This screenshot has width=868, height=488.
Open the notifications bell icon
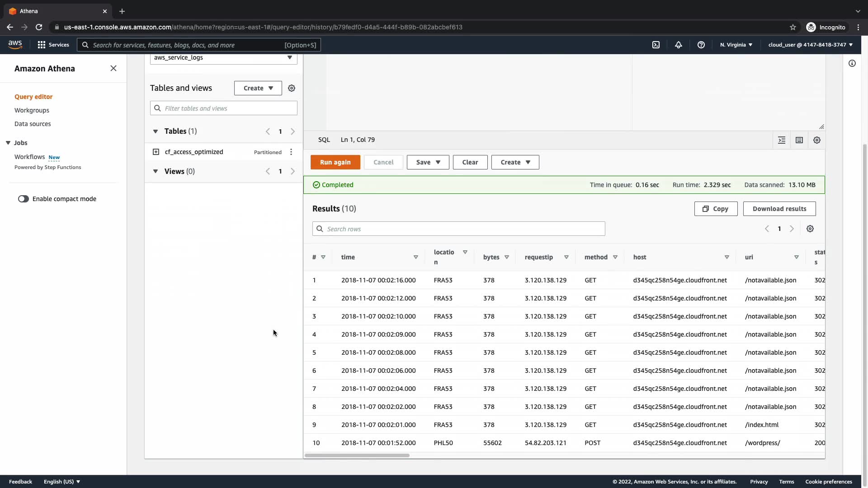pyautogui.click(x=679, y=45)
